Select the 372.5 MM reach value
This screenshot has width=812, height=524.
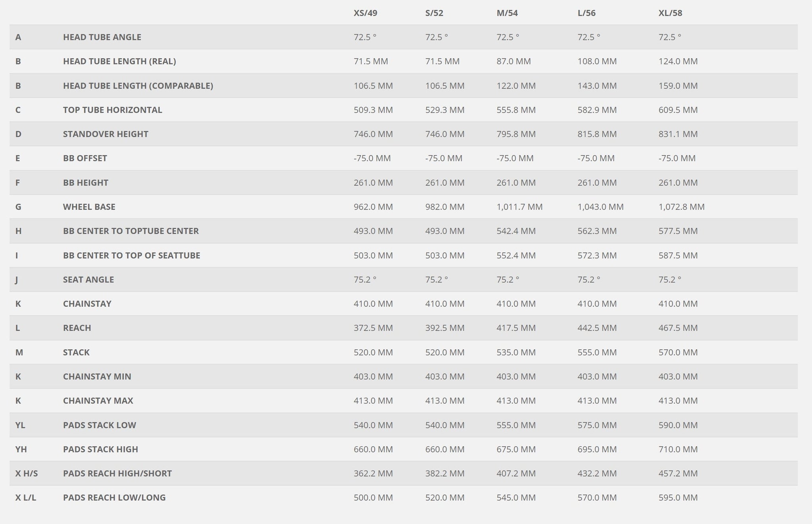pyautogui.click(x=373, y=328)
